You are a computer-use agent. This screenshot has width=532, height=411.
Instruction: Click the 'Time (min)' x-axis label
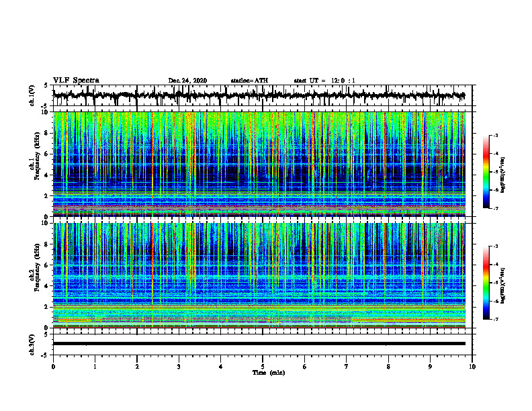269,373
